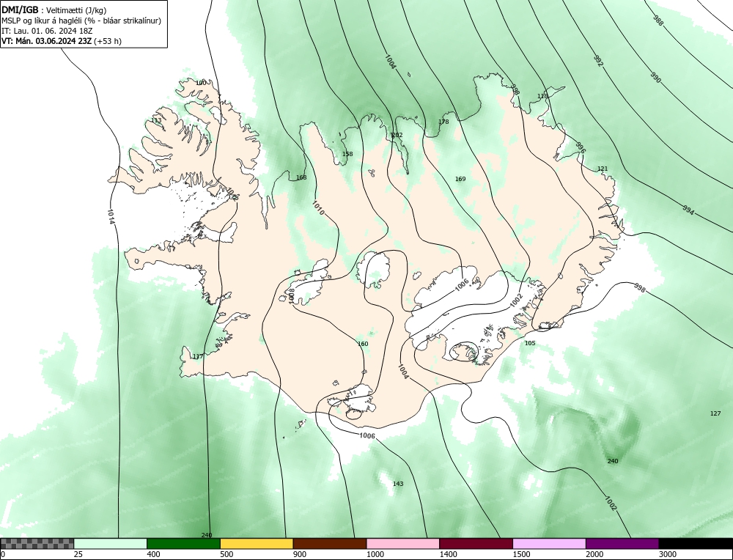The image size is (733, 560).
Task: Click the '202' value on the map
Action: pos(397,135)
